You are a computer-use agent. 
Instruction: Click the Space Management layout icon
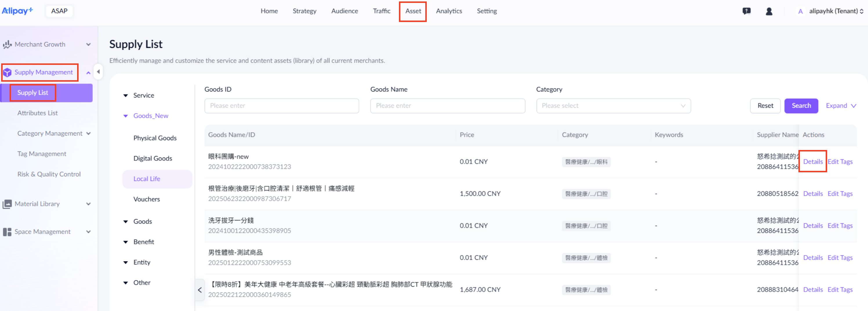pos(7,232)
